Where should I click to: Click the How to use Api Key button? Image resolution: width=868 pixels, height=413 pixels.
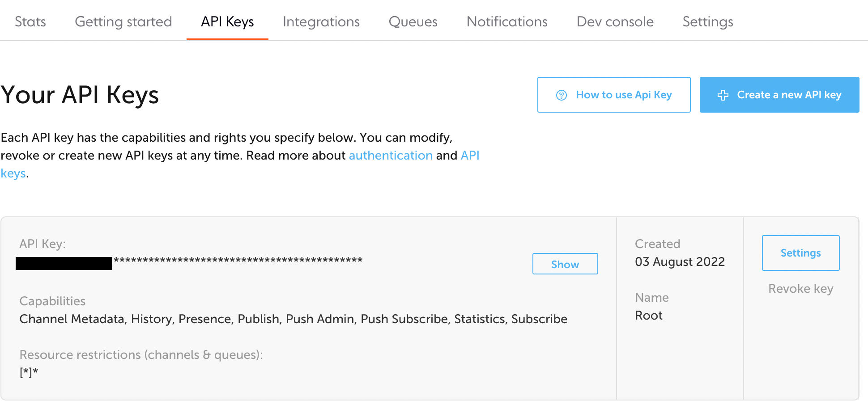coord(614,95)
